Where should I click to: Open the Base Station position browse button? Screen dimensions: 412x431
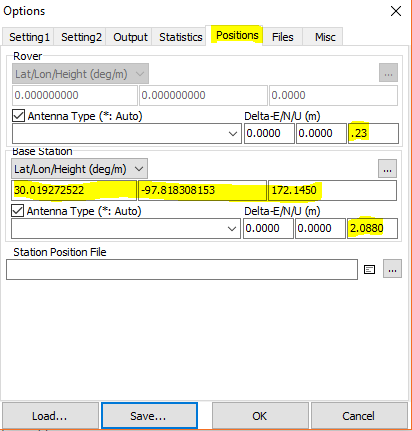(x=387, y=169)
